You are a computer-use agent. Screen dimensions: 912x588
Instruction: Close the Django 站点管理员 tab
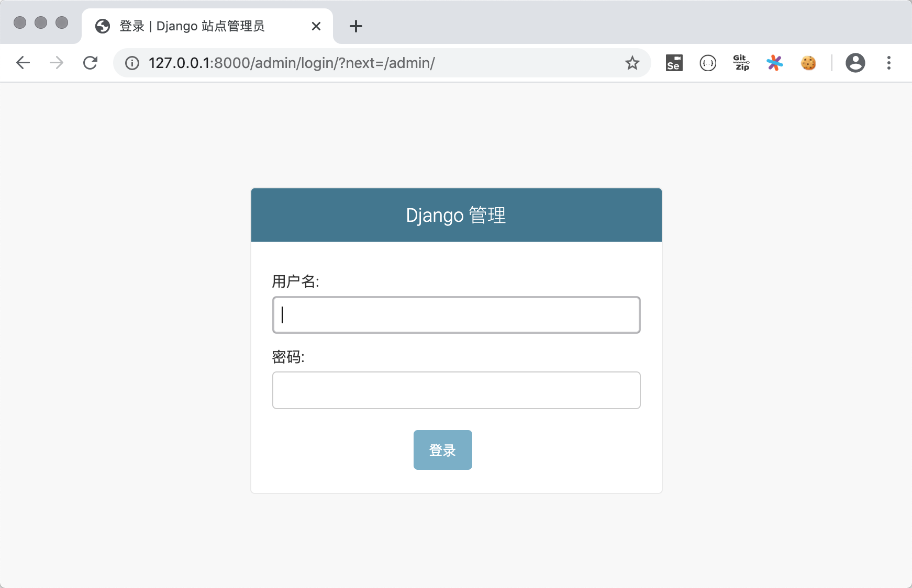click(316, 26)
